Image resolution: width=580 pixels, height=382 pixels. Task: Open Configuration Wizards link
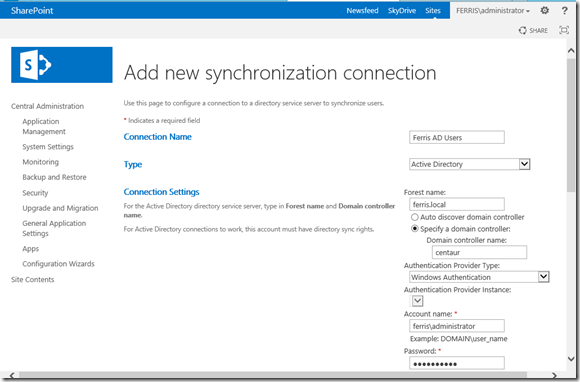pos(58,264)
